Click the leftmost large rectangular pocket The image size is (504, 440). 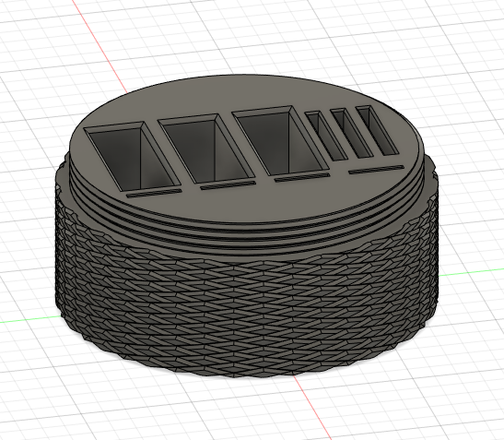pyautogui.click(x=132, y=158)
